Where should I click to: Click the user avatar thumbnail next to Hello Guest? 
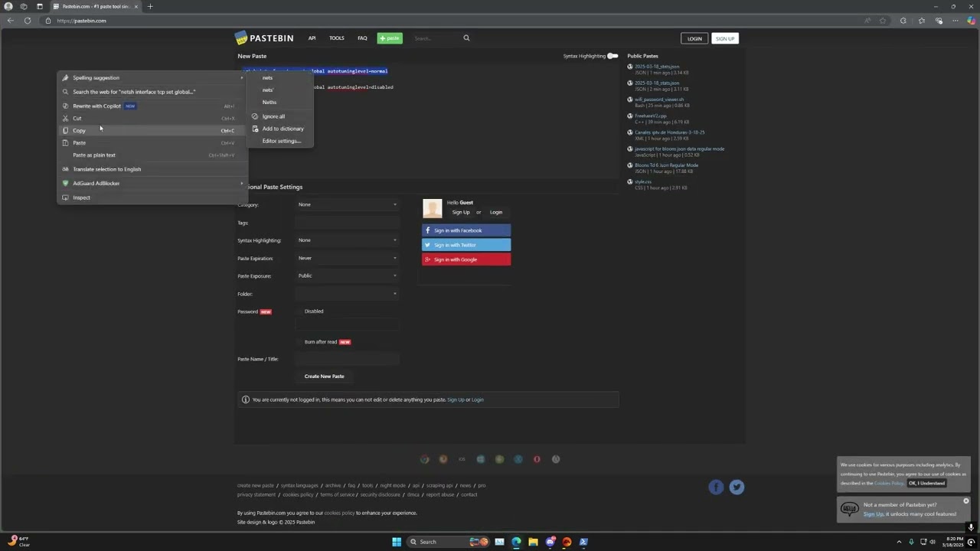pyautogui.click(x=433, y=208)
